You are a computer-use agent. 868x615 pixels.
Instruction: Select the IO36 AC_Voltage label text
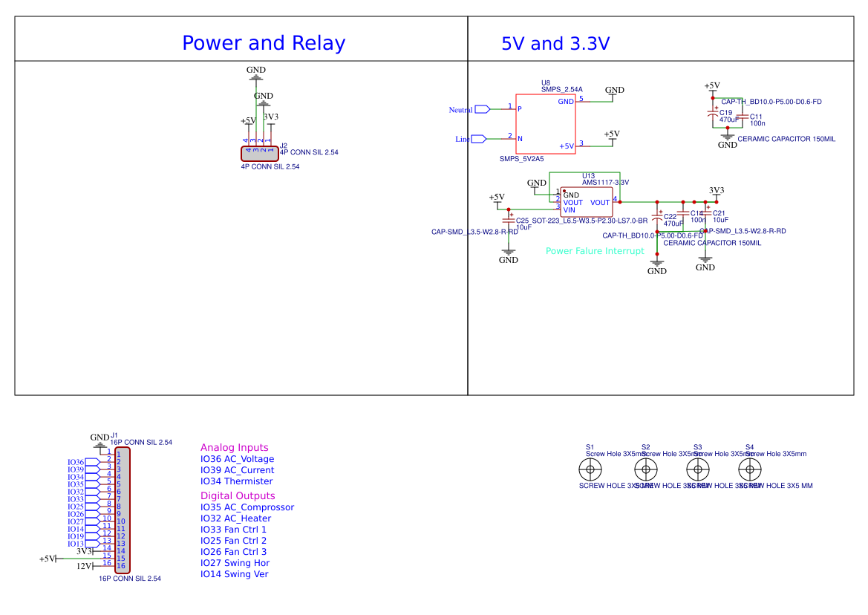pos(238,459)
